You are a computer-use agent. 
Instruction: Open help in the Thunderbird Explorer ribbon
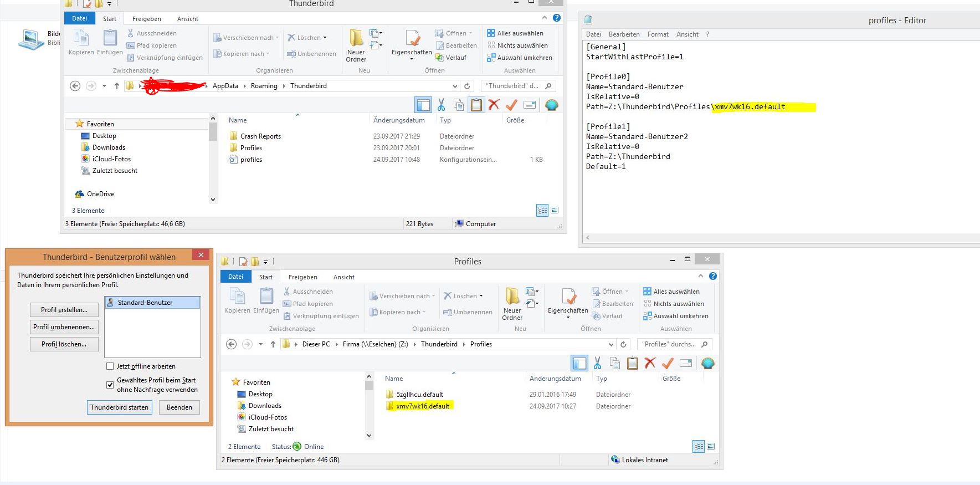pos(557,18)
